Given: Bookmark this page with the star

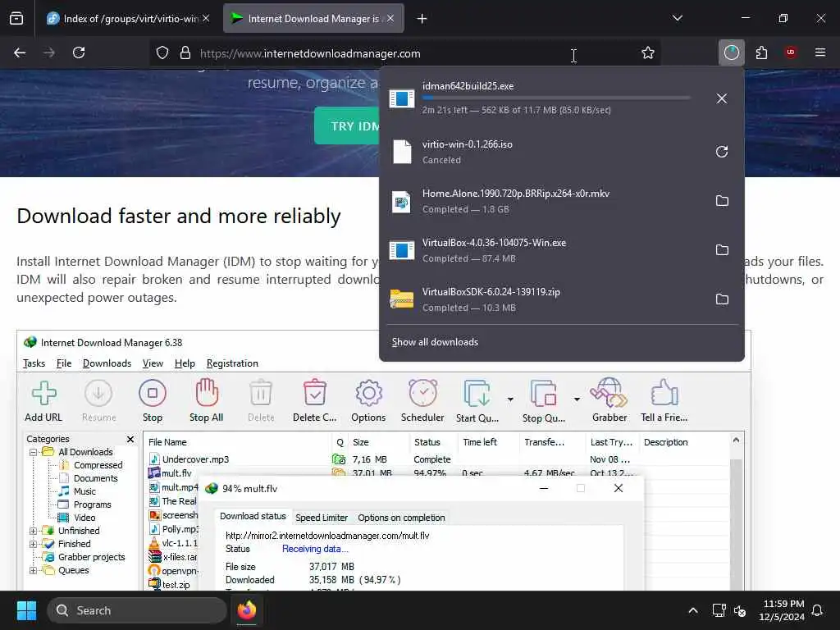Looking at the screenshot, I should pos(648,53).
